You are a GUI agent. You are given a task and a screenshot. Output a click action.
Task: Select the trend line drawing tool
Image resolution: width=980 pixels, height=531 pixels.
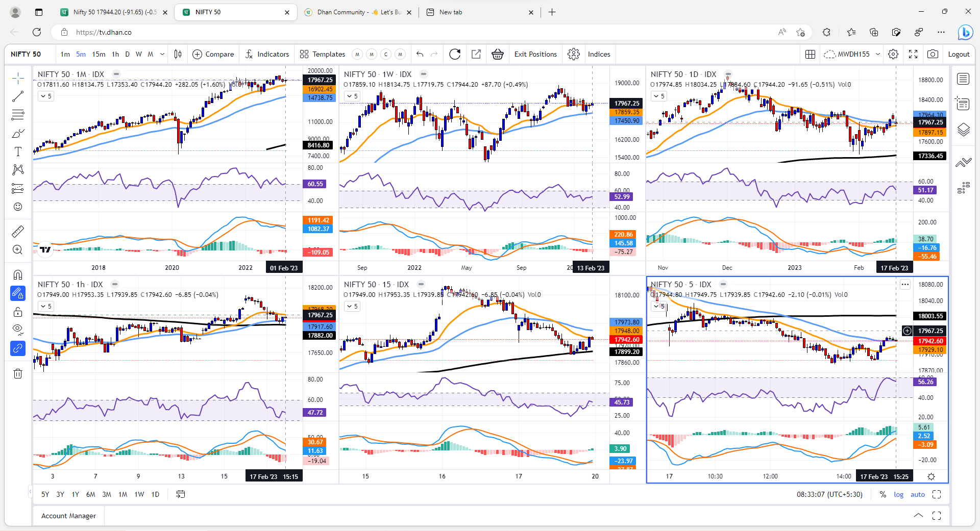(18, 96)
